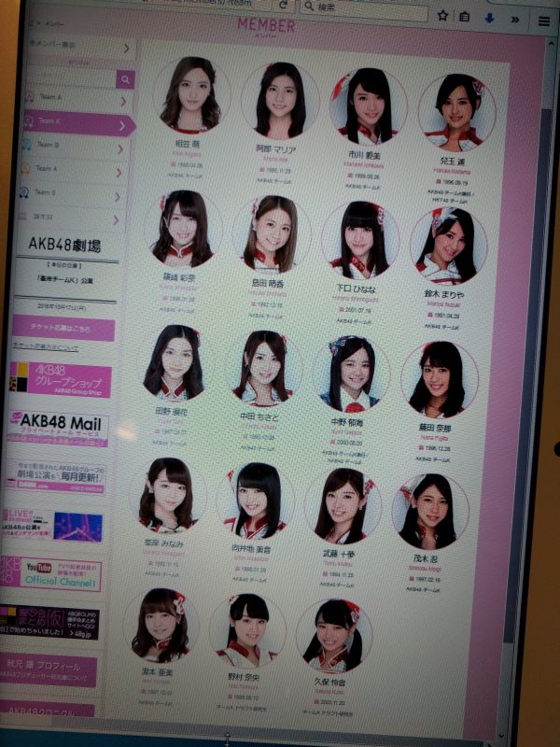This screenshot has width=560, height=747.
Task: Open the downloads blue arrow icon
Action: coord(489,18)
